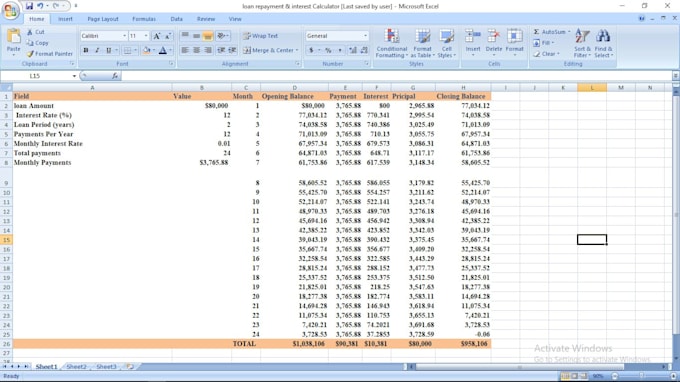Image resolution: width=680 pixels, height=382 pixels.
Task: Click the Format Painter brush icon
Action: tap(30, 54)
